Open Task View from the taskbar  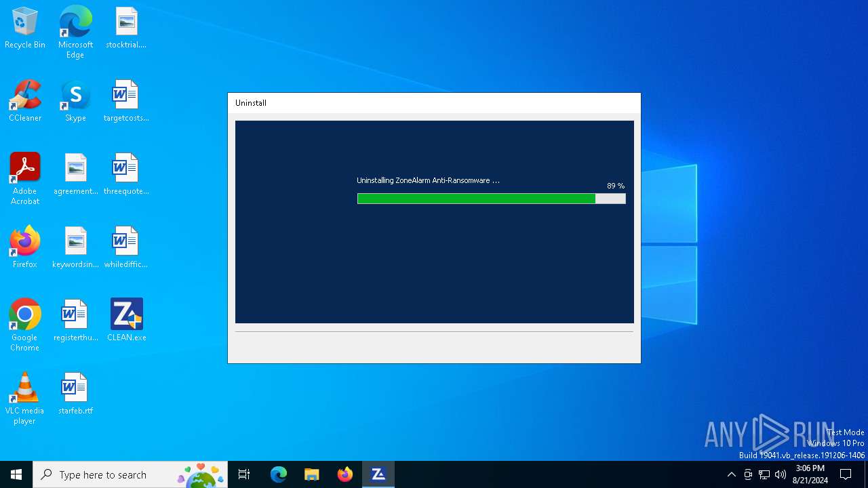pos(244,474)
